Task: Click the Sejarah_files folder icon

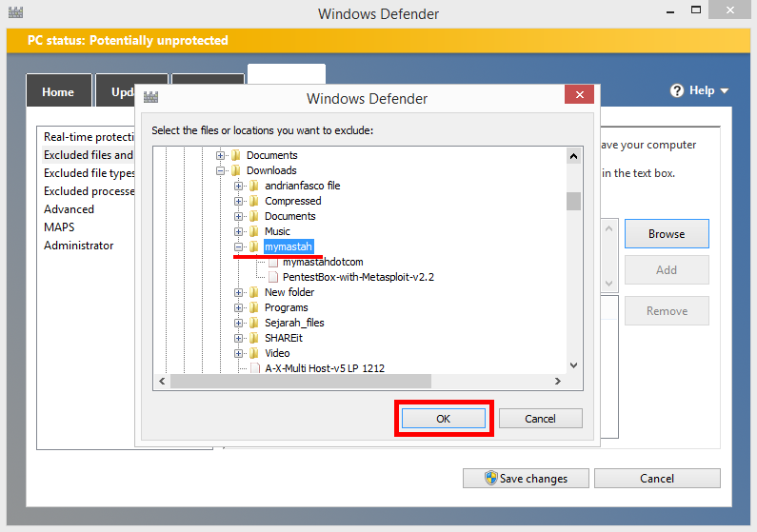Action: pos(254,323)
